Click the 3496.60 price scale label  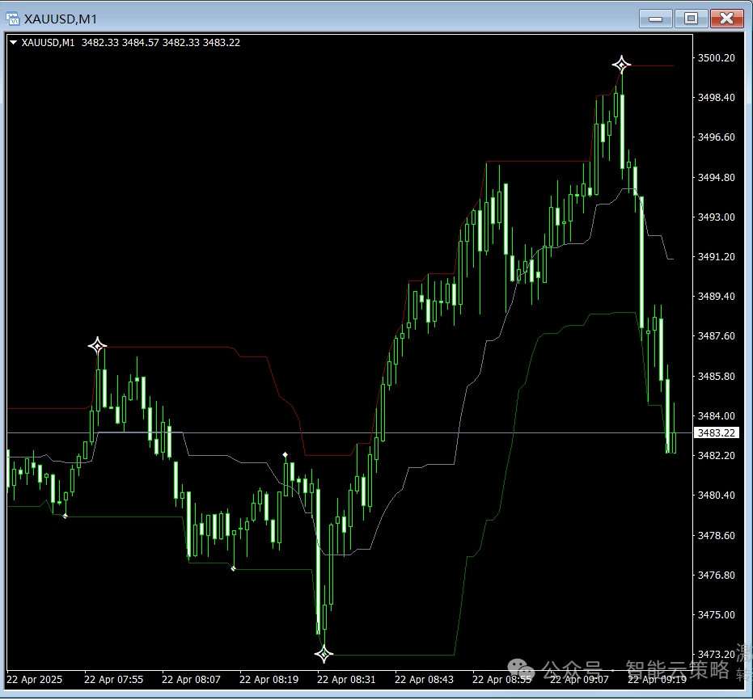716,137
